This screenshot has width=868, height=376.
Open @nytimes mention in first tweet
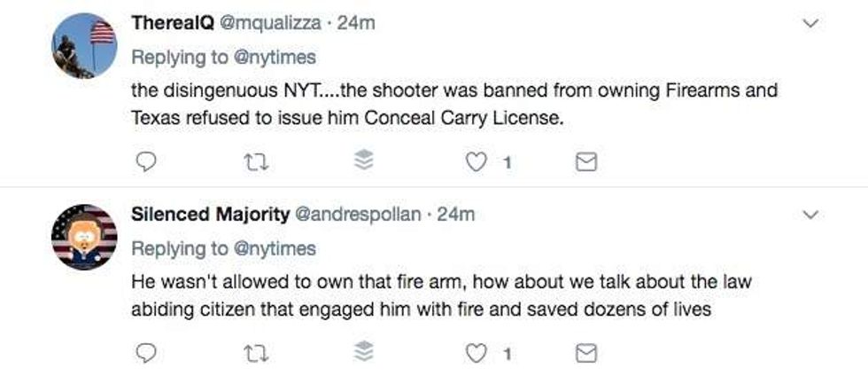[x=275, y=57]
